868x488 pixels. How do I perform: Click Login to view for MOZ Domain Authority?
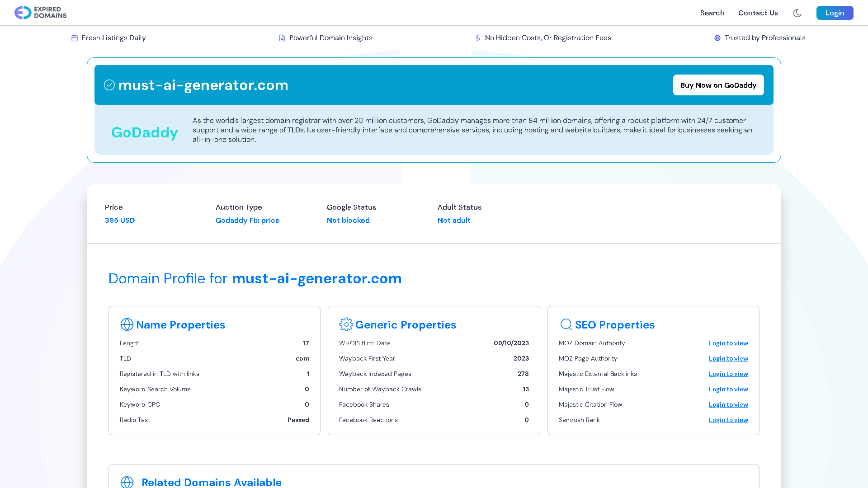click(x=728, y=343)
